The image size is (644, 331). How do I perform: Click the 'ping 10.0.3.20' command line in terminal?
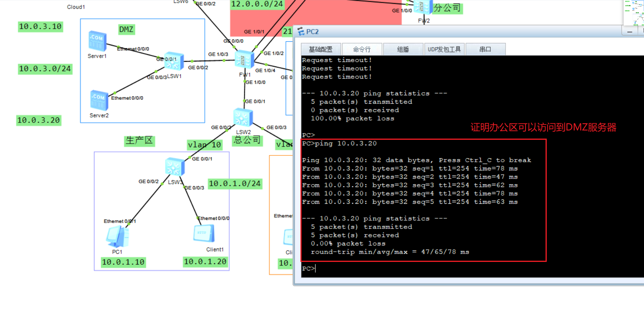pos(339,143)
